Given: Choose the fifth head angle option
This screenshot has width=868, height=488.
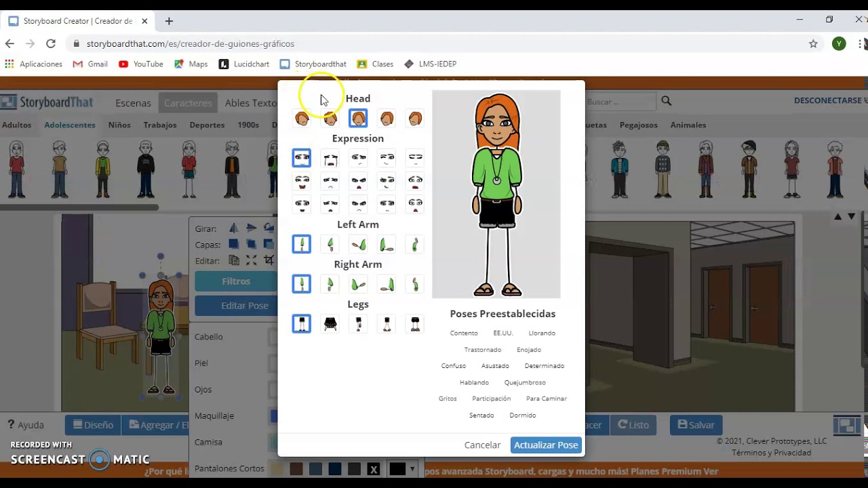Looking at the screenshot, I should (x=415, y=119).
